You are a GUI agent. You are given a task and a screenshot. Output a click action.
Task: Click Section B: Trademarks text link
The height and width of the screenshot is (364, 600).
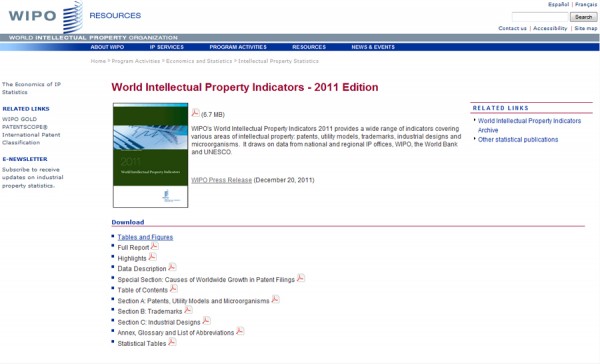[x=150, y=312]
